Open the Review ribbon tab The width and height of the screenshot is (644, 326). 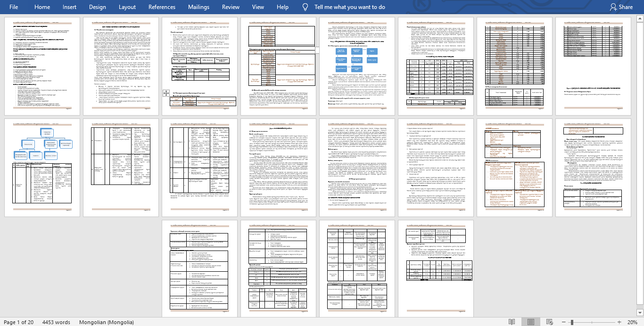(x=231, y=7)
